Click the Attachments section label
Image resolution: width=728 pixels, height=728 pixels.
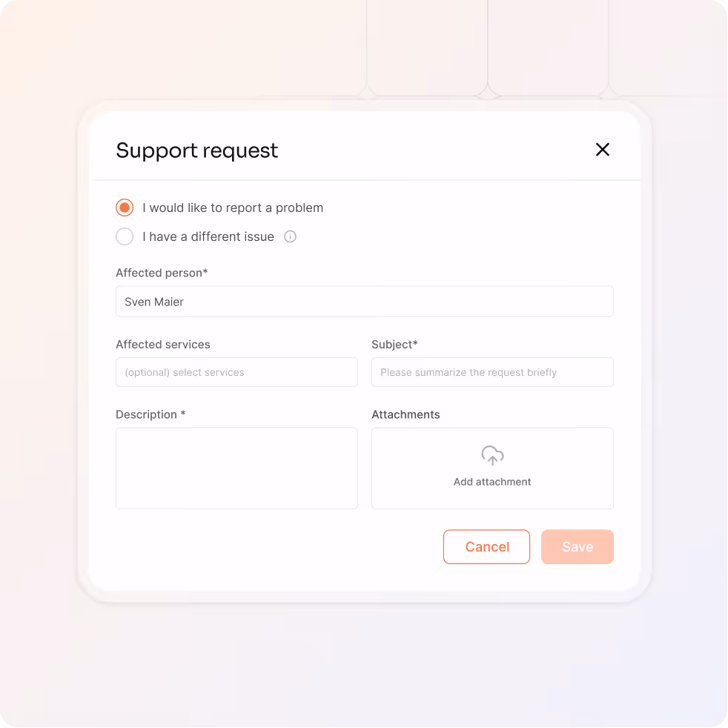pyautogui.click(x=406, y=414)
